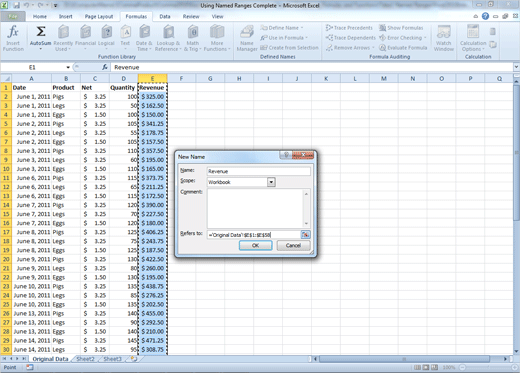Select column E header
520x373 pixels.
(152, 79)
